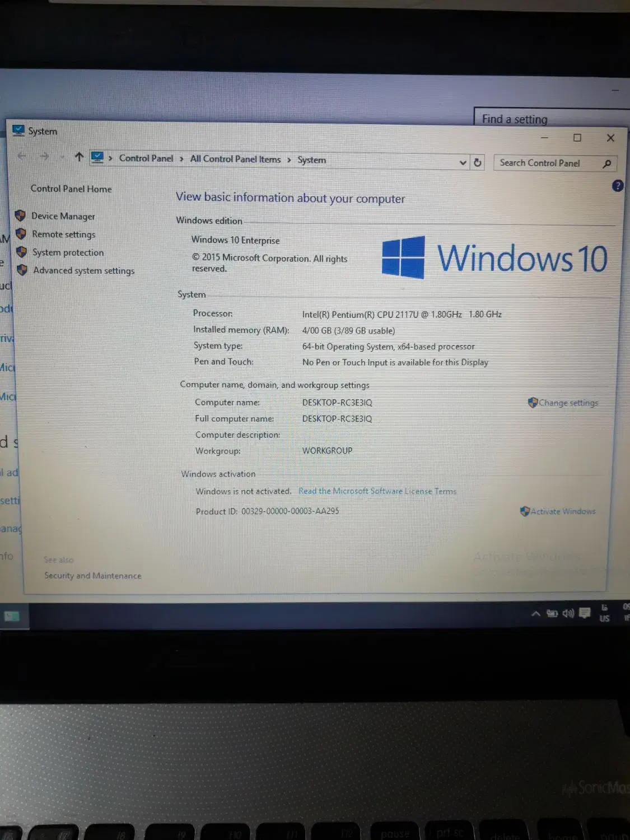
Task: Click the taskbar System window button
Action: pos(12,616)
